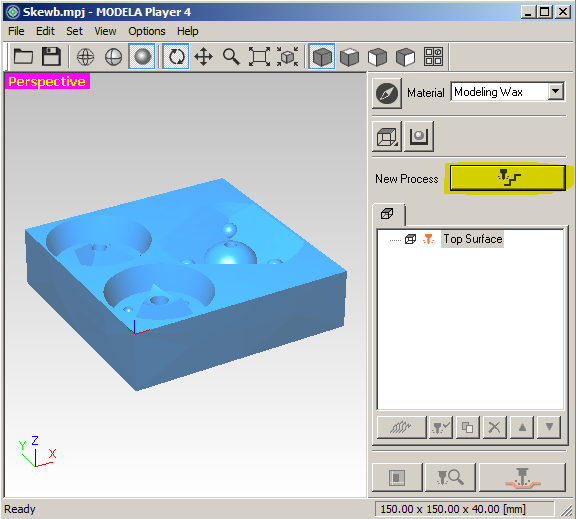Screen dimensions: 576x519
Task: Save the project with the floppy disk icon
Action: pos(51,57)
